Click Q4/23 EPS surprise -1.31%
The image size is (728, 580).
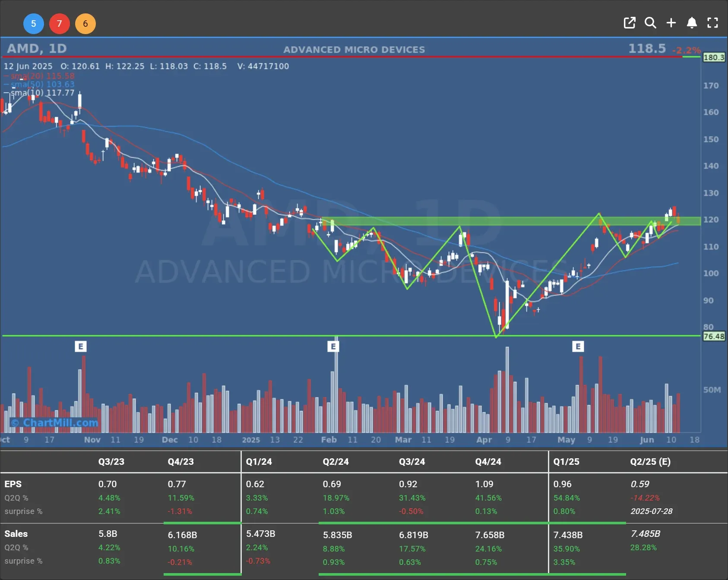(180, 511)
